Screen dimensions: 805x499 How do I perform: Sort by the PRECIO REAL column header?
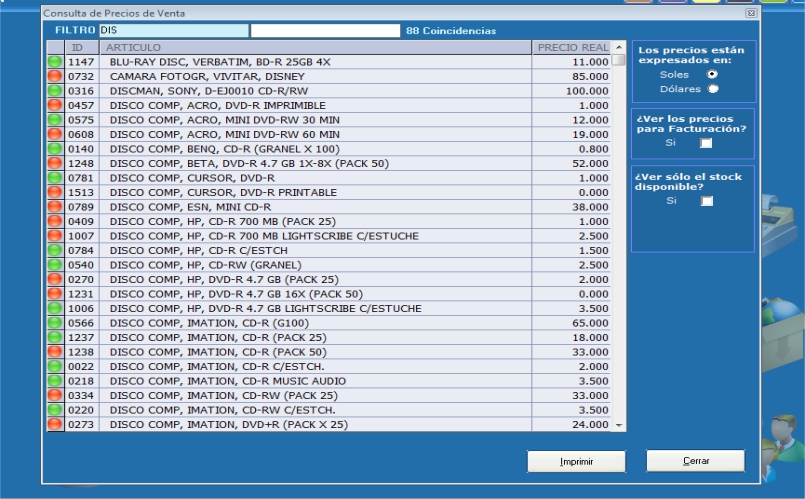pos(568,48)
